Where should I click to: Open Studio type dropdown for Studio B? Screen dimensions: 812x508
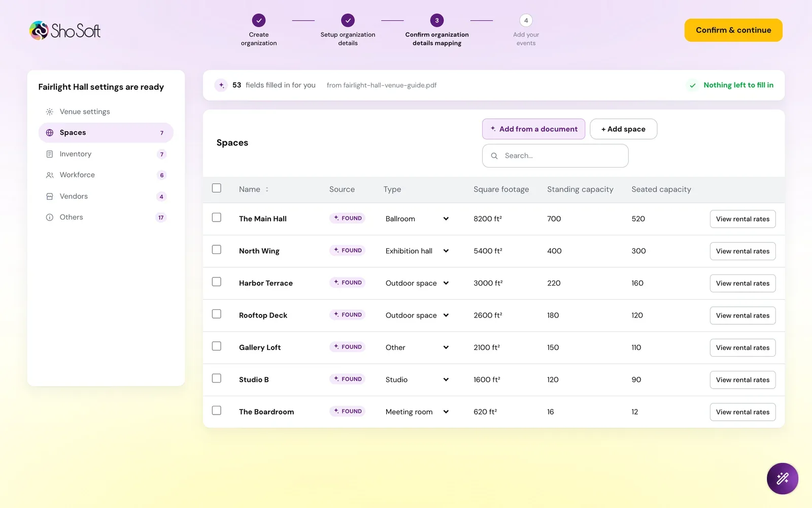(417, 379)
